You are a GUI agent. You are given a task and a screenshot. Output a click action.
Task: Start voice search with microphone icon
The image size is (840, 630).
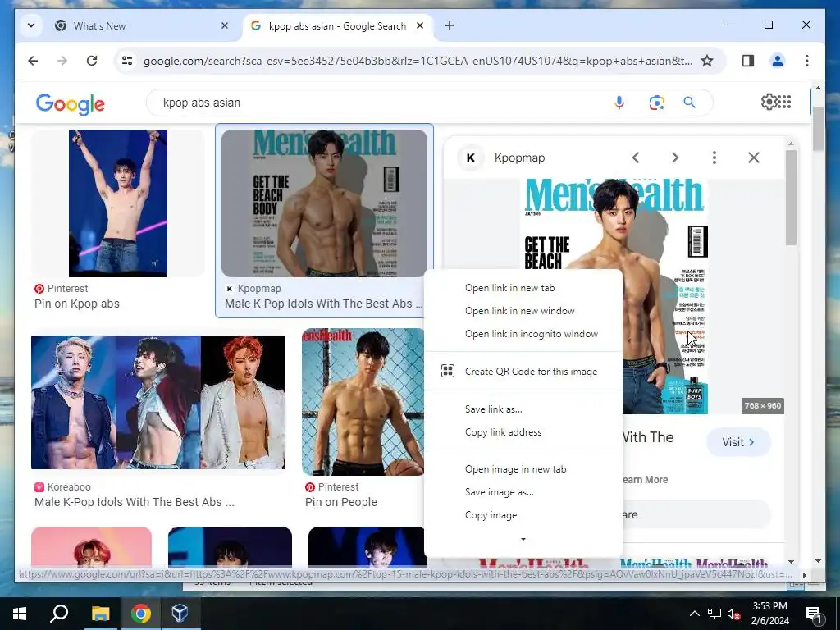click(x=619, y=103)
